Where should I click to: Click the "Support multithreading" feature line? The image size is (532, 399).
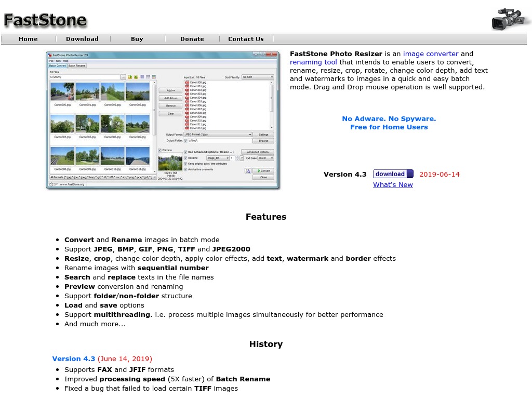tap(224, 314)
